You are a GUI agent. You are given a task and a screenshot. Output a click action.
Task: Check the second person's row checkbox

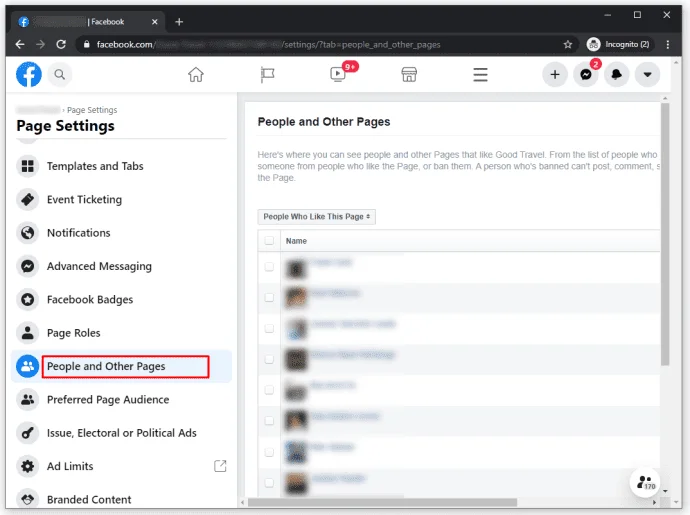tap(268, 297)
